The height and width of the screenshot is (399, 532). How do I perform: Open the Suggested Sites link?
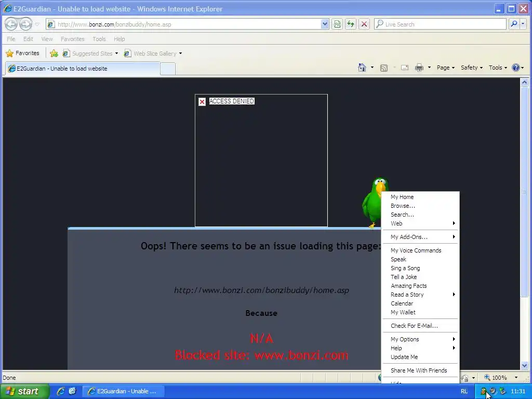[90, 54]
